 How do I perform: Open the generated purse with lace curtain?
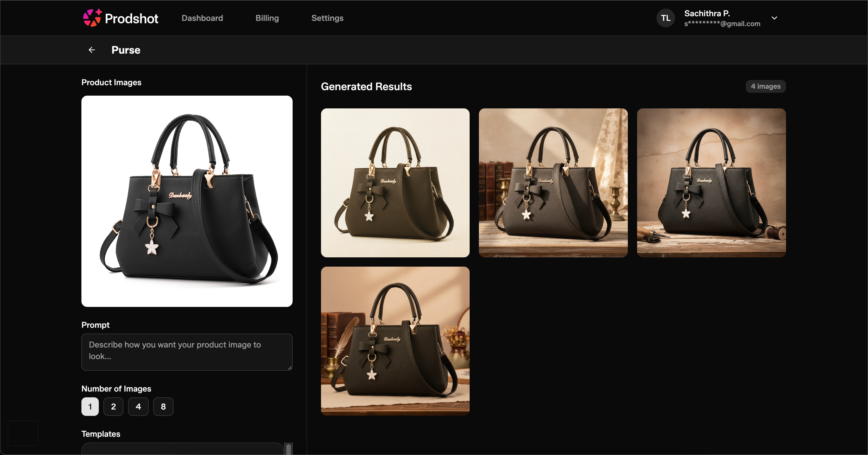(553, 183)
